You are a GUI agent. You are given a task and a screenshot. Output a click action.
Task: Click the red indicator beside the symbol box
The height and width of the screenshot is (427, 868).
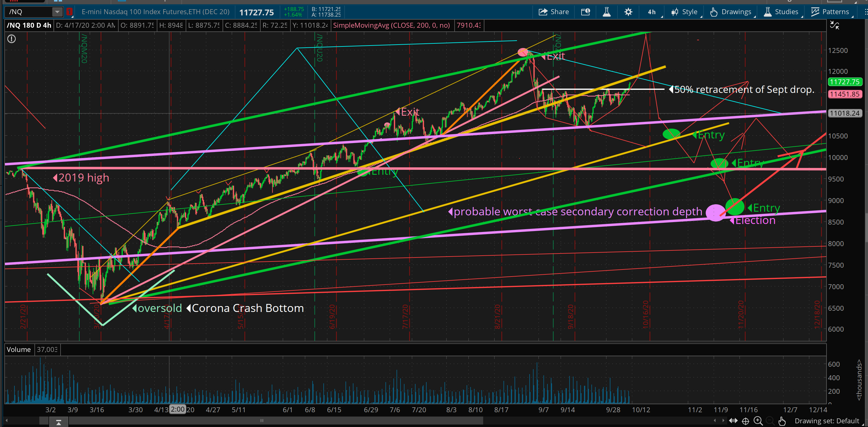69,12
